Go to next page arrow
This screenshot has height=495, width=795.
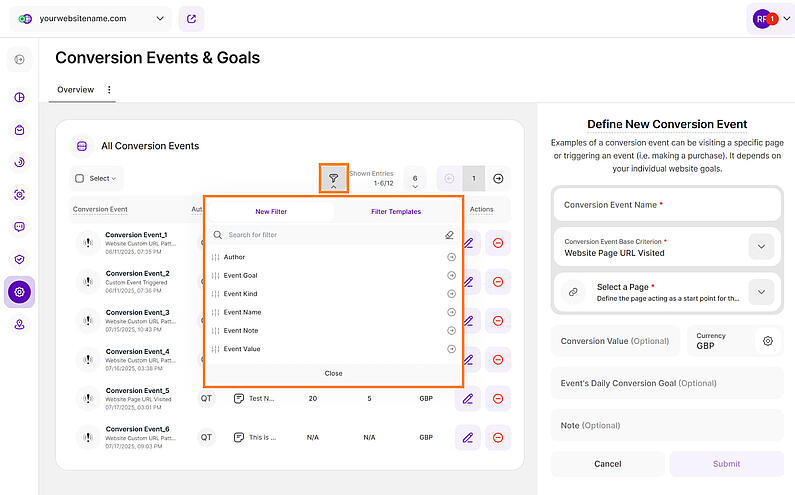click(498, 179)
